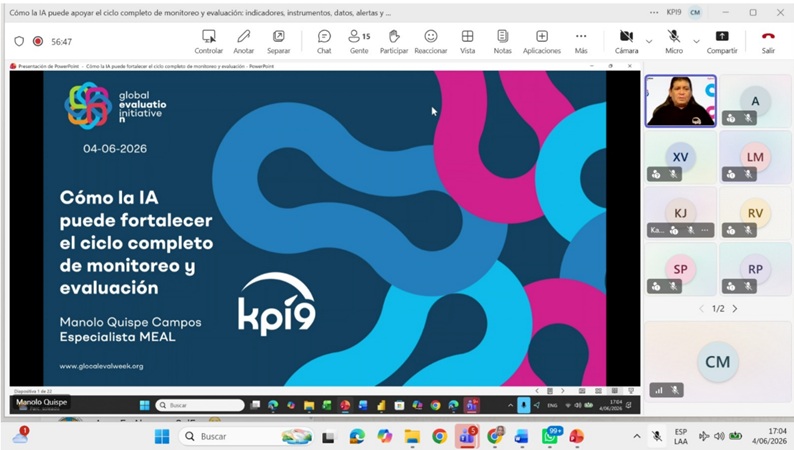Click the muted microphone tray icon
Viewport: 794px width, 450px height.
pos(657,436)
